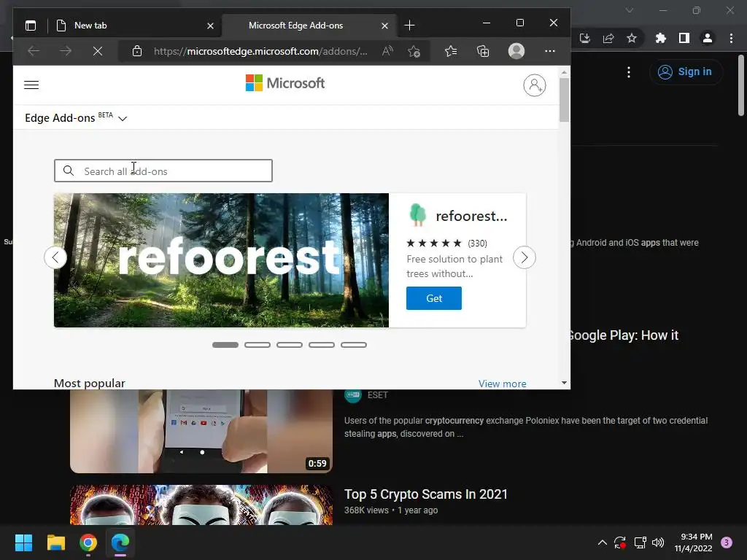Expand the Edge Add-ons dropdown
This screenshot has height=560, width=747.
tap(123, 118)
